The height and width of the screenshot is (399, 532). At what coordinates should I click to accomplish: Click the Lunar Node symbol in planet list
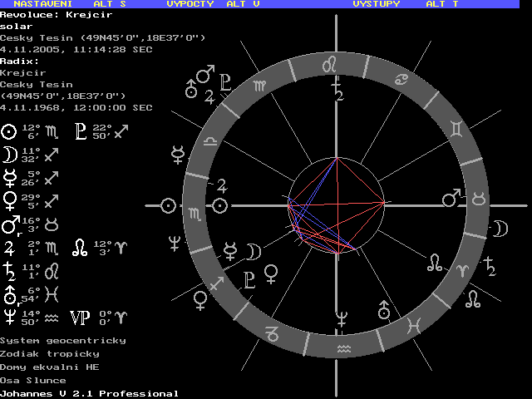point(80,247)
